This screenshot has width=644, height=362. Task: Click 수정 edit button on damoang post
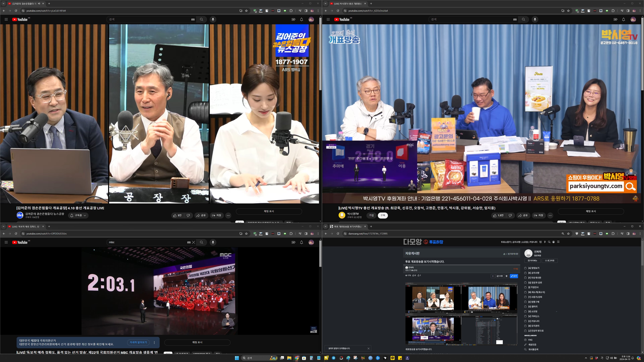(x=499, y=276)
